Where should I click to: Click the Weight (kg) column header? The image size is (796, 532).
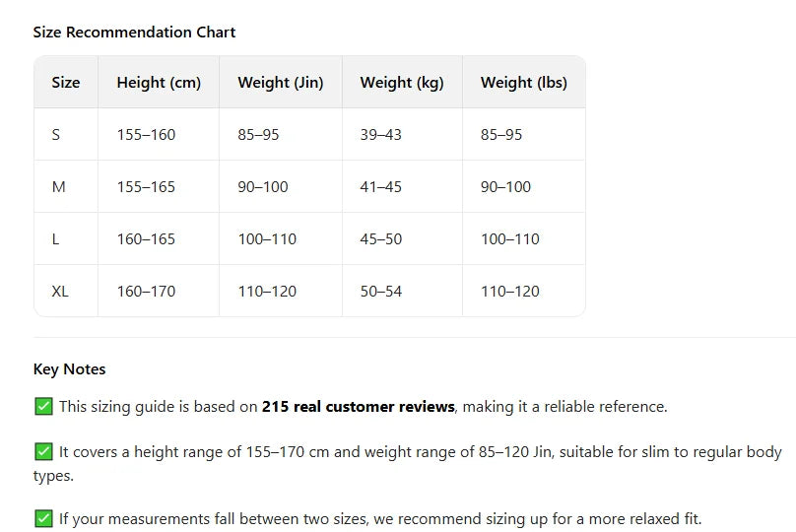click(x=402, y=82)
